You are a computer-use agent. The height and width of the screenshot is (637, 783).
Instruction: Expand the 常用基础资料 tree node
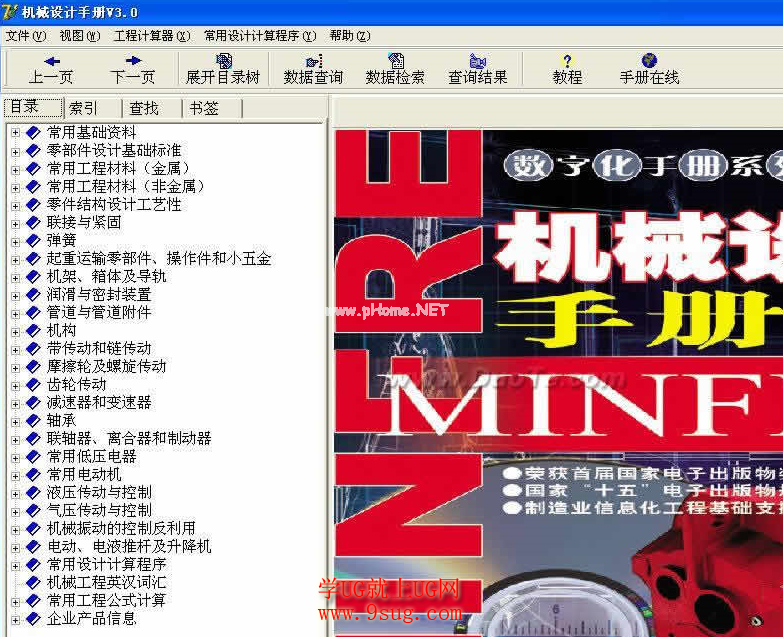tap(15, 133)
